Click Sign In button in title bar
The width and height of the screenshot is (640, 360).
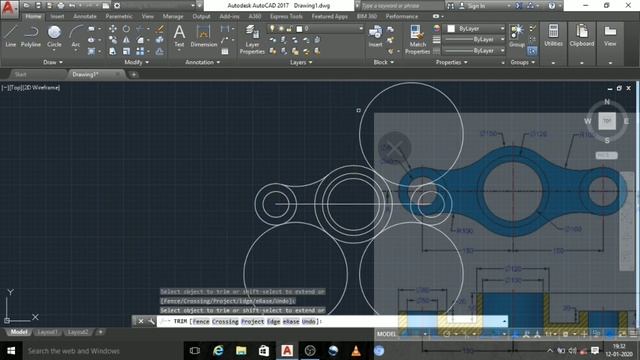click(475, 6)
